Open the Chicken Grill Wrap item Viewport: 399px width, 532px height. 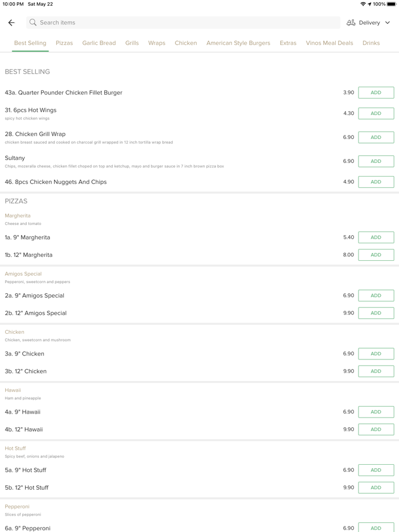(35, 134)
